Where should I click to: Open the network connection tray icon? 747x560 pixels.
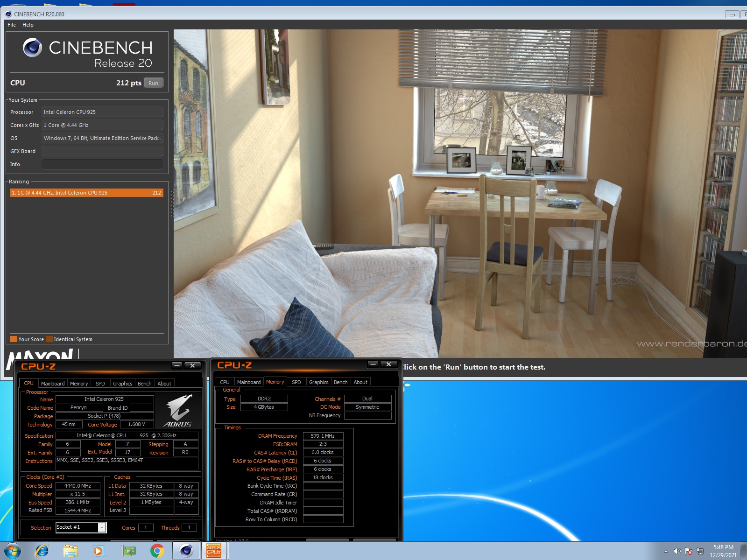(700, 551)
